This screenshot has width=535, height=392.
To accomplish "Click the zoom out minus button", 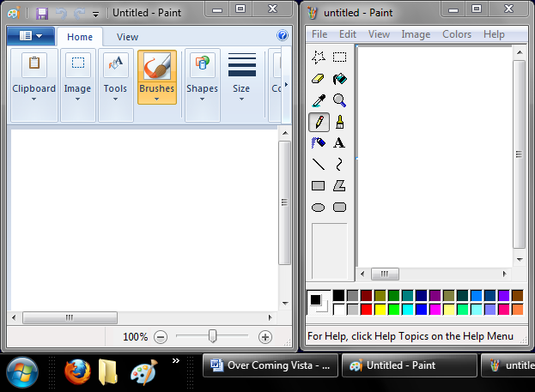I will pos(161,337).
